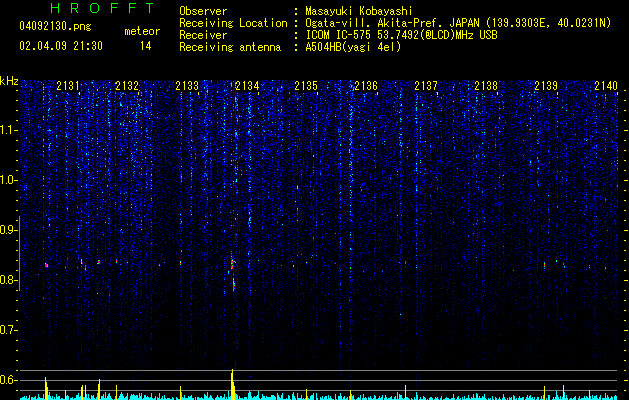Click the Receiving Location field label
629x400 pixels.
233,23
